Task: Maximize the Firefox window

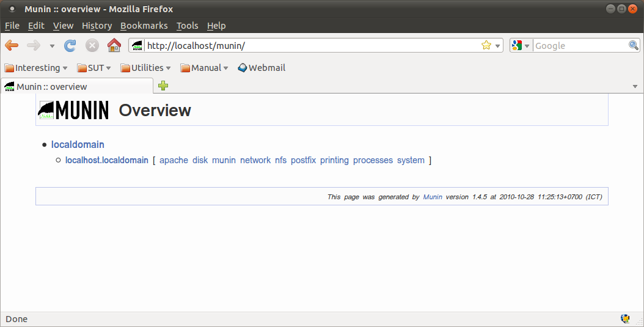Action: click(x=621, y=9)
